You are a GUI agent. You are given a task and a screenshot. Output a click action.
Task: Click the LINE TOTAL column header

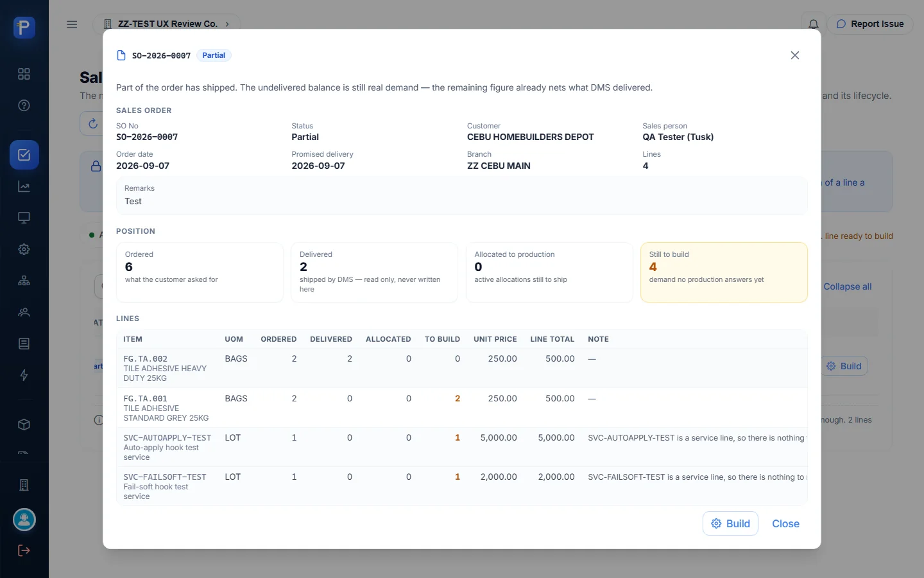[x=552, y=339]
